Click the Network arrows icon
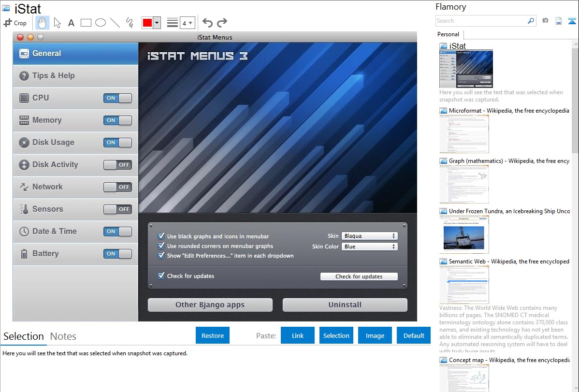The width and height of the screenshot is (579, 392). point(24,187)
